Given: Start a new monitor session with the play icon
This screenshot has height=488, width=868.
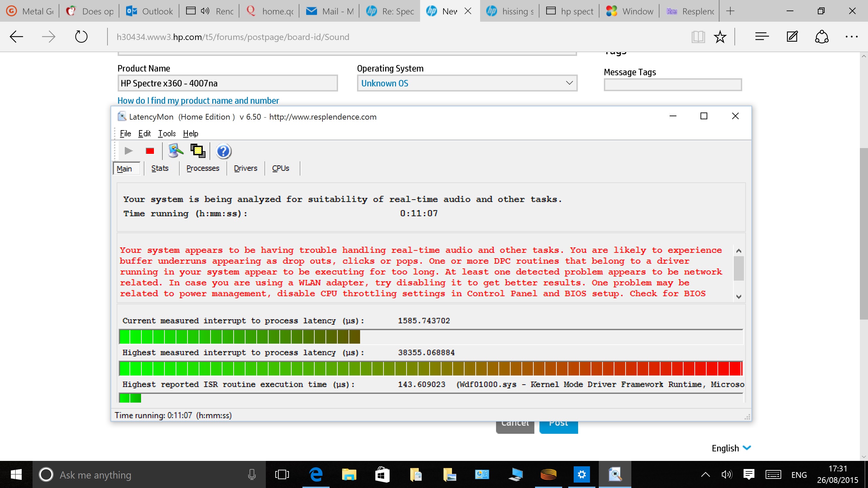Looking at the screenshot, I should pos(128,151).
